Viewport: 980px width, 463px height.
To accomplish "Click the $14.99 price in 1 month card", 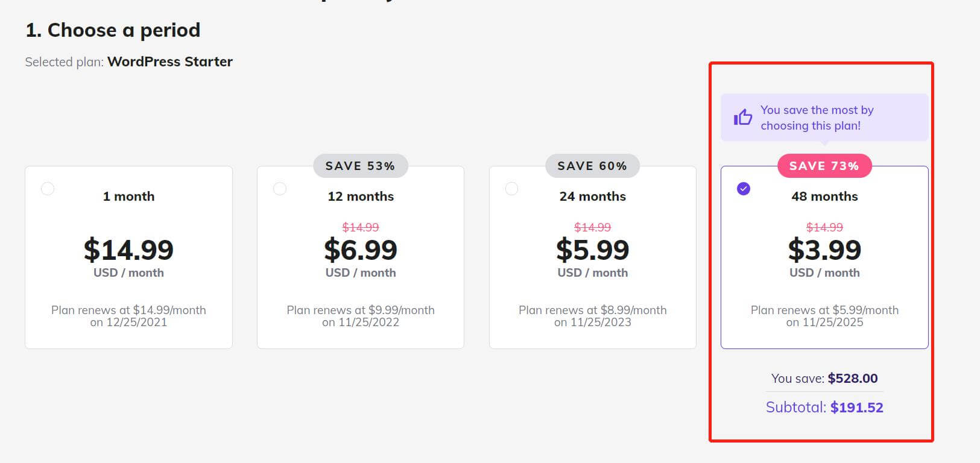I will tap(128, 250).
